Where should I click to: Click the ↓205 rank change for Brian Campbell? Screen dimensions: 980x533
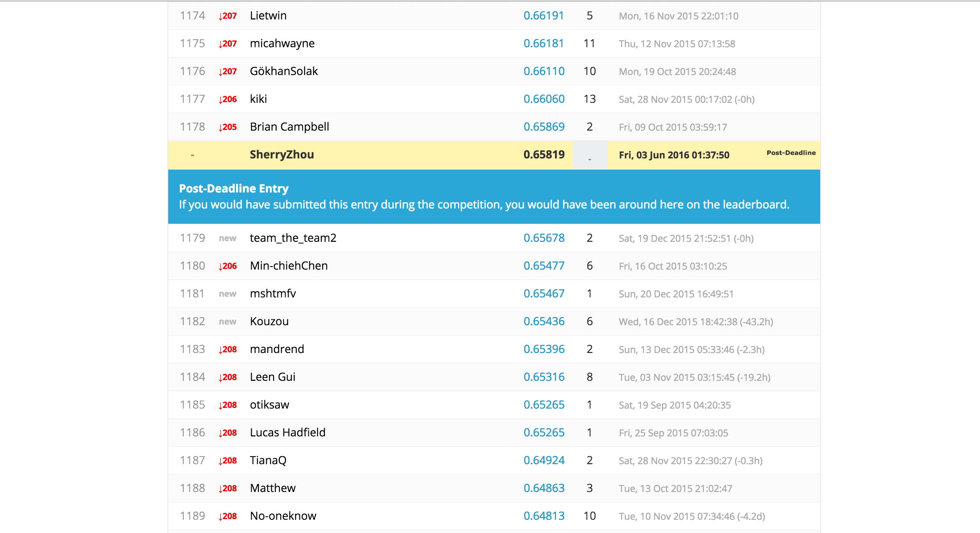(228, 127)
